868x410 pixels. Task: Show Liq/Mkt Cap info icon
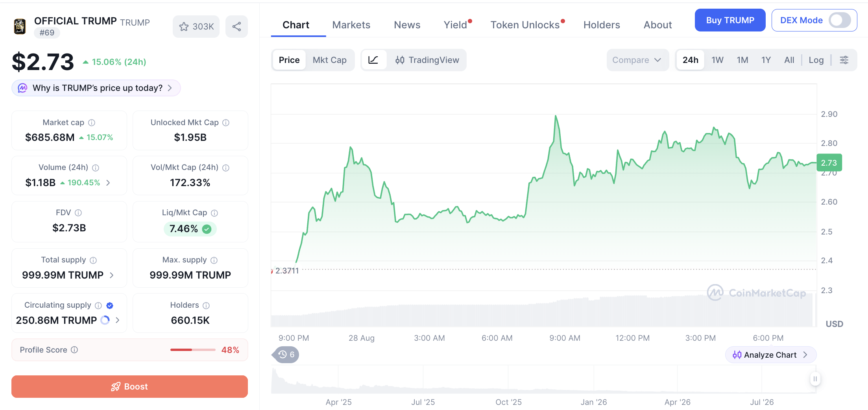[x=214, y=213]
